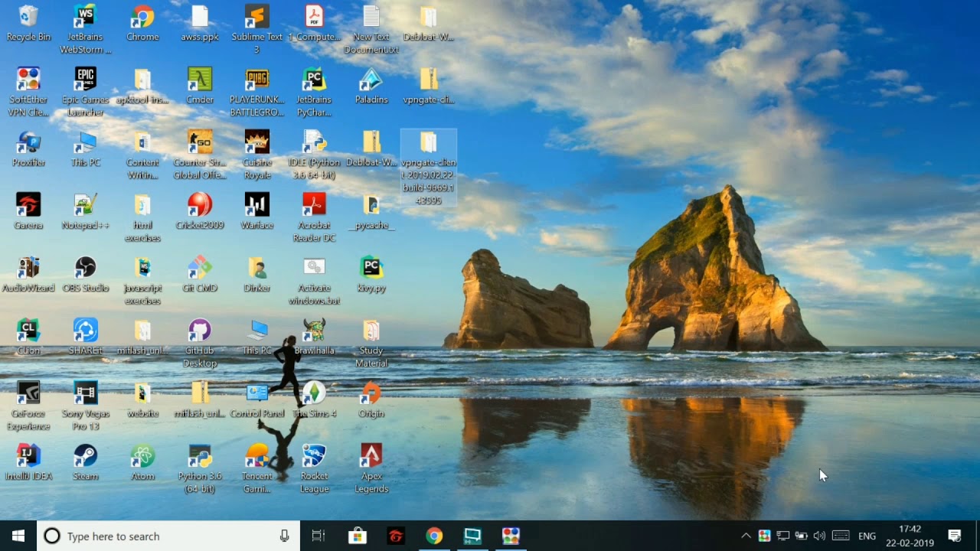Select the Dinker folder on the desktop
This screenshot has width=980, height=551.
click(x=257, y=274)
